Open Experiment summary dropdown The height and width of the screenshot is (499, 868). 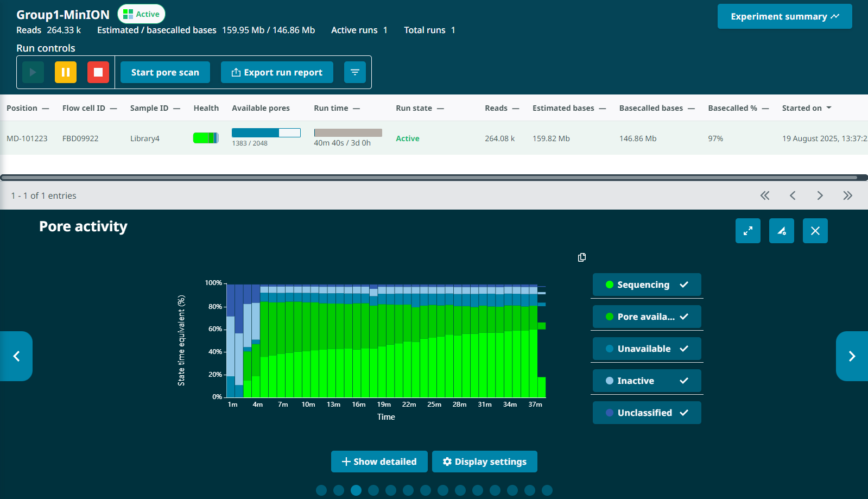click(784, 16)
